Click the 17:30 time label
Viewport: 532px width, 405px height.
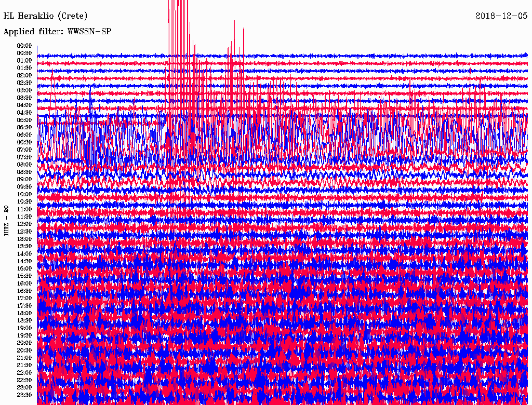click(24, 306)
